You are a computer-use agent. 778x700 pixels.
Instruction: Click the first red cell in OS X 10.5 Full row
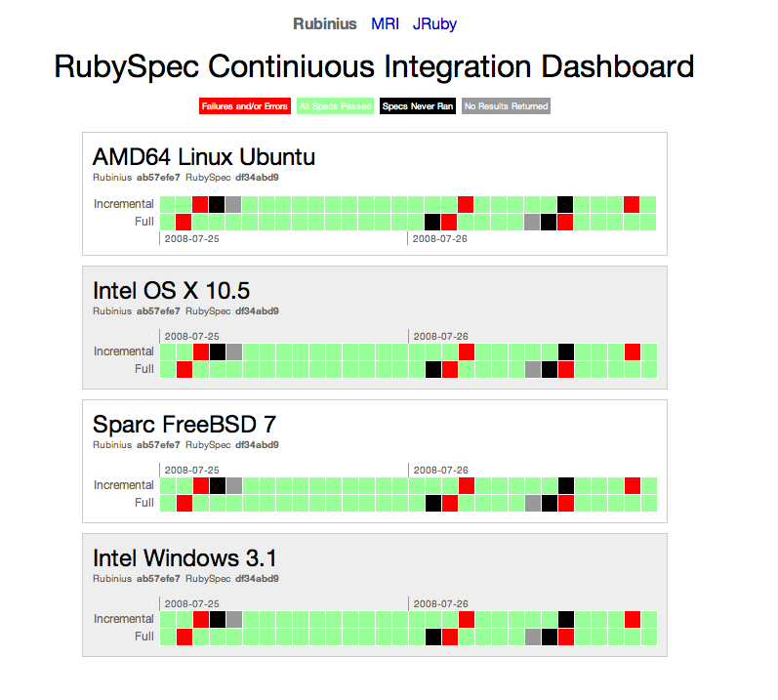point(184,370)
